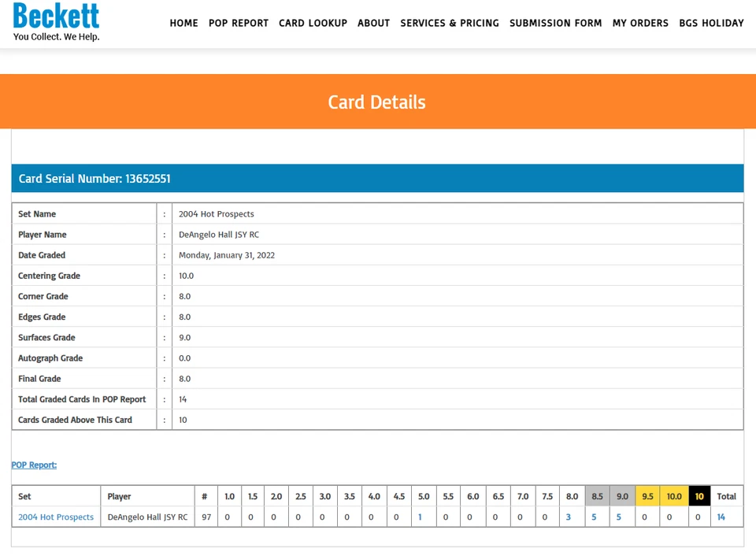Click the Final Grade value 8.0

[x=184, y=379]
